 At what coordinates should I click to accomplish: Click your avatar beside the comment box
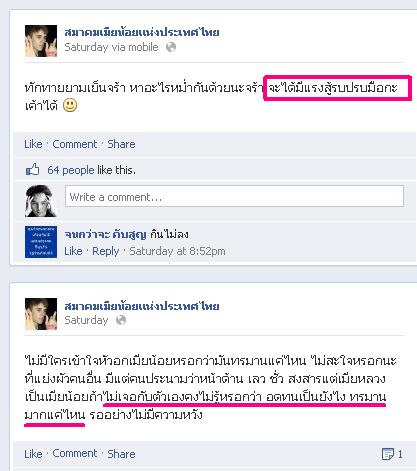click(41, 201)
